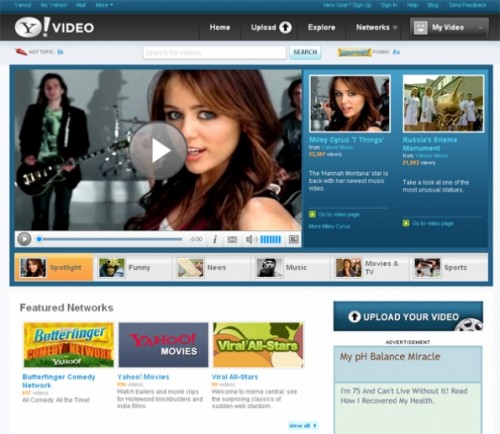Click the Miley Cyrus '7 Things' thumbnail

[350, 103]
